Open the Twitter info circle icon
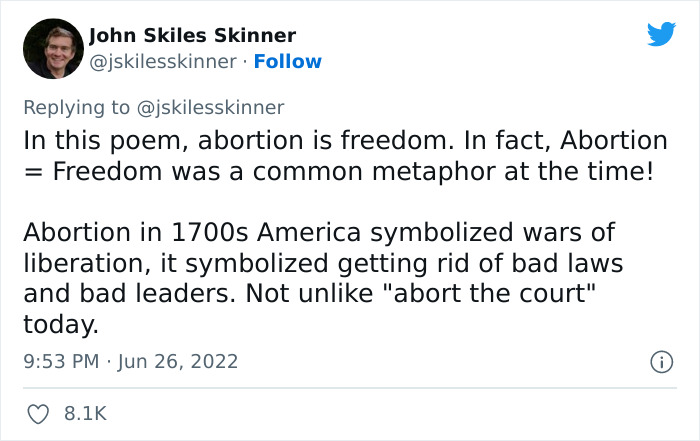The width and height of the screenshot is (700, 441). point(661,361)
